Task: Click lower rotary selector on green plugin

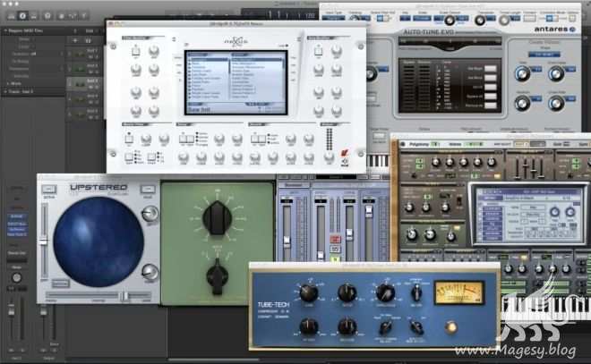Action: point(217,276)
